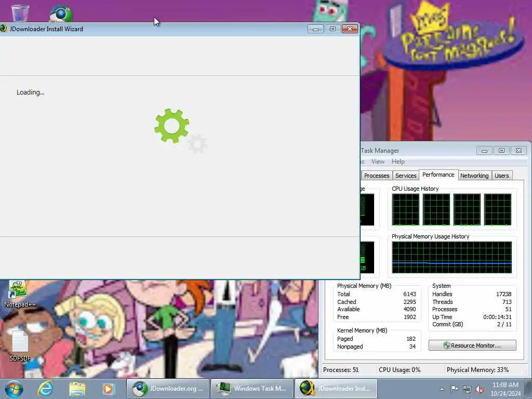Click first CPU Usage History graph
Viewport: 532px width, 399px height.
click(x=405, y=209)
